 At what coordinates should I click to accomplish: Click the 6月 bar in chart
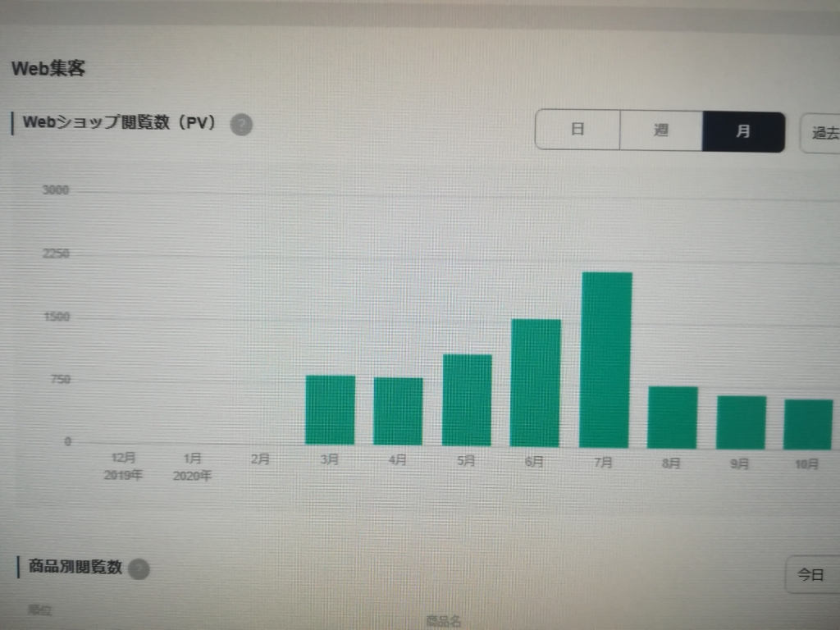click(x=535, y=383)
